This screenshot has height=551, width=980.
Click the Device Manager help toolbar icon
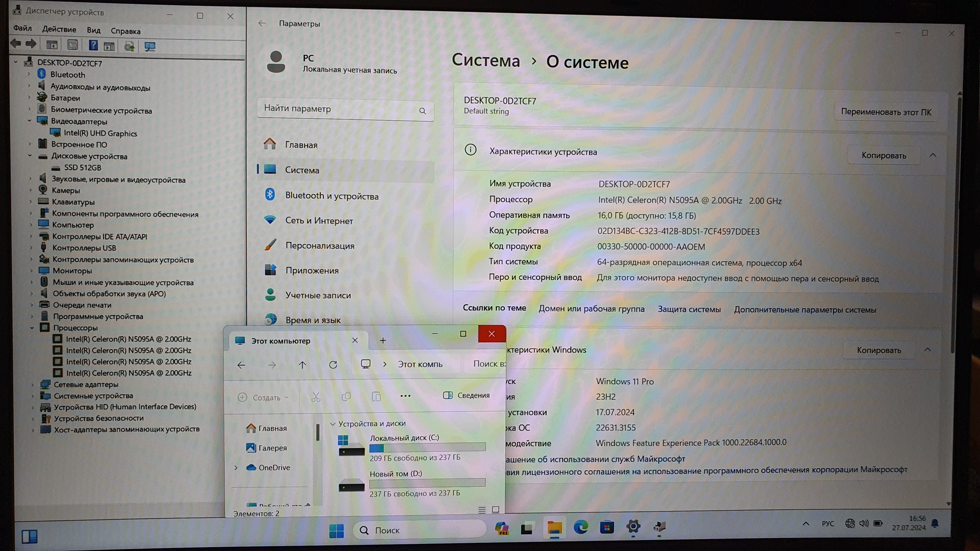(93, 46)
